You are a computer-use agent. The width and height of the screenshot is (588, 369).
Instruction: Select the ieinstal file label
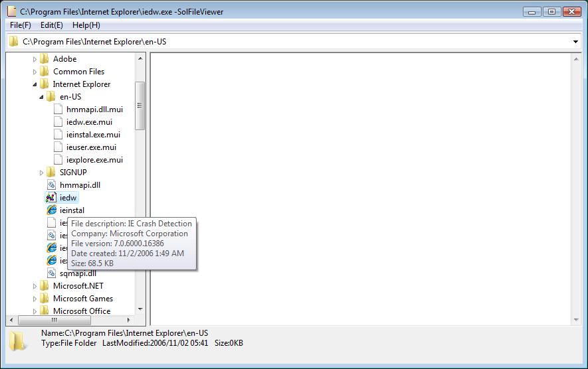72,210
